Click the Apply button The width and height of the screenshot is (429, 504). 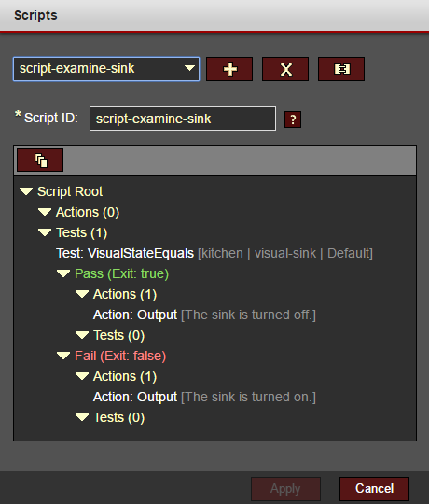pyautogui.click(x=285, y=489)
